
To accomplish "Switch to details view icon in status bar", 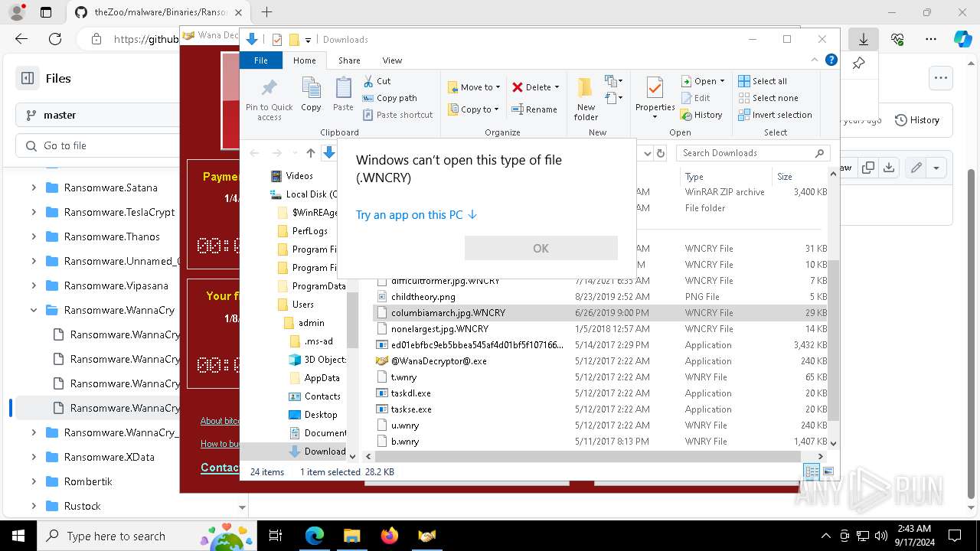I will (x=812, y=472).
